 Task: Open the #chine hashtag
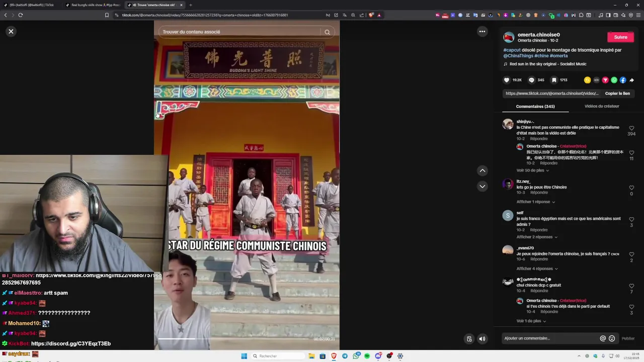[541, 56]
